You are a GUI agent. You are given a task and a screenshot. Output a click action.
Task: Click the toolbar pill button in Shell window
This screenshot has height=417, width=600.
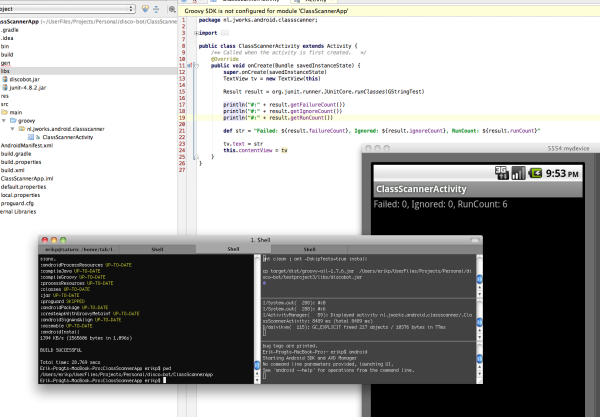474,240
